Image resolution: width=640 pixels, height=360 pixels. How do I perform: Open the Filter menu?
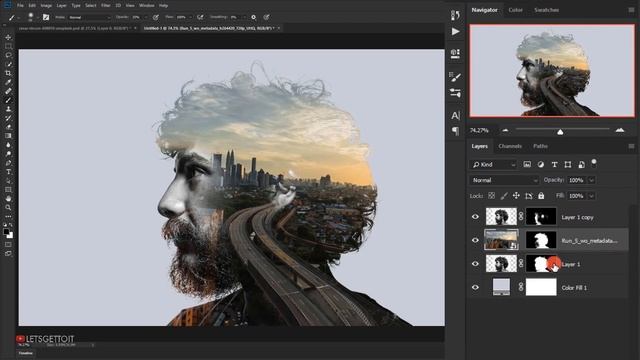[x=106, y=6]
